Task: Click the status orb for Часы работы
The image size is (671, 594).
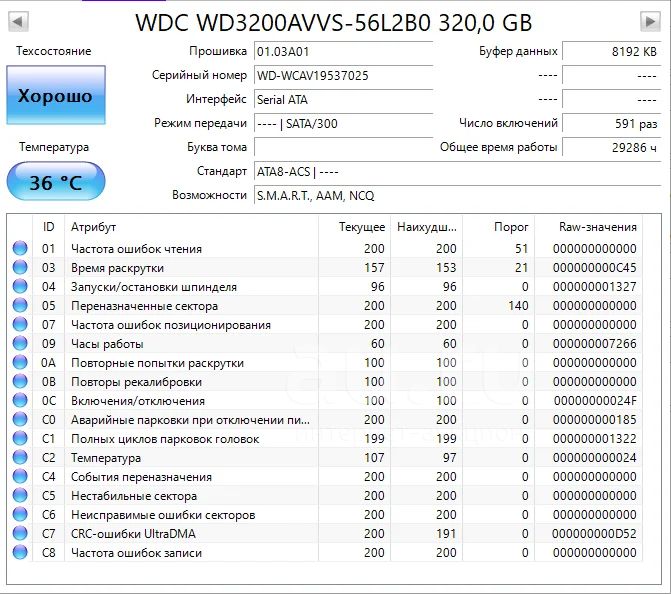Action: [x=20, y=343]
